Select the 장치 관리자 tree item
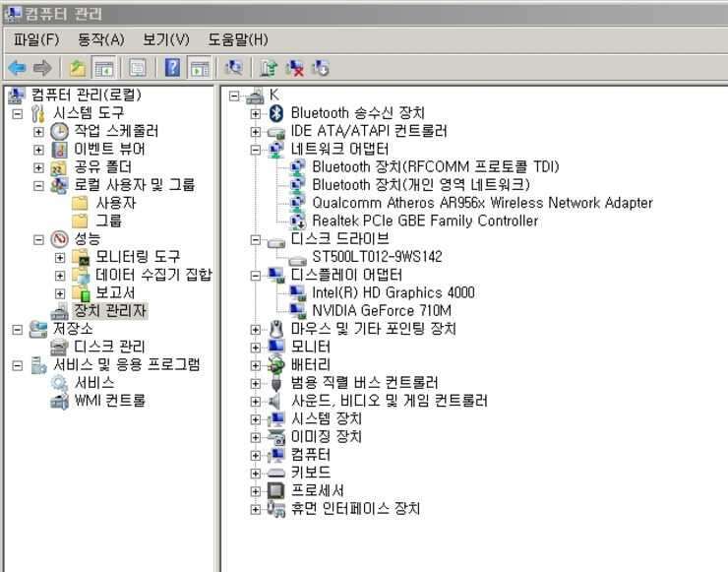 coord(110,310)
